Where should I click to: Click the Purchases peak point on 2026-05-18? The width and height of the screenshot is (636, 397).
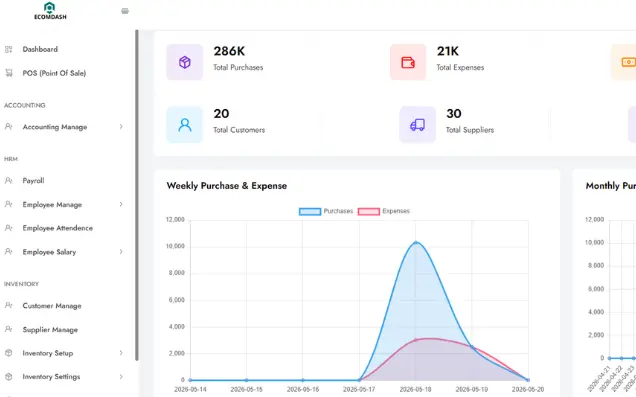[415, 242]
